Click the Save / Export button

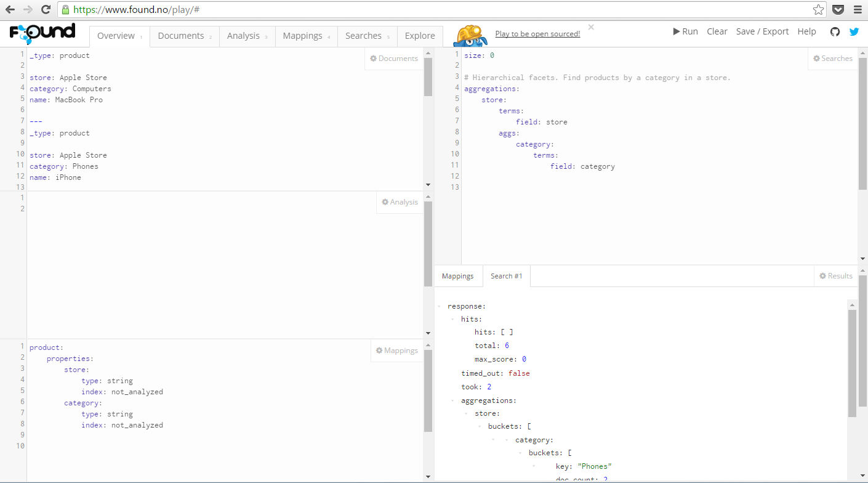(762, 31)
